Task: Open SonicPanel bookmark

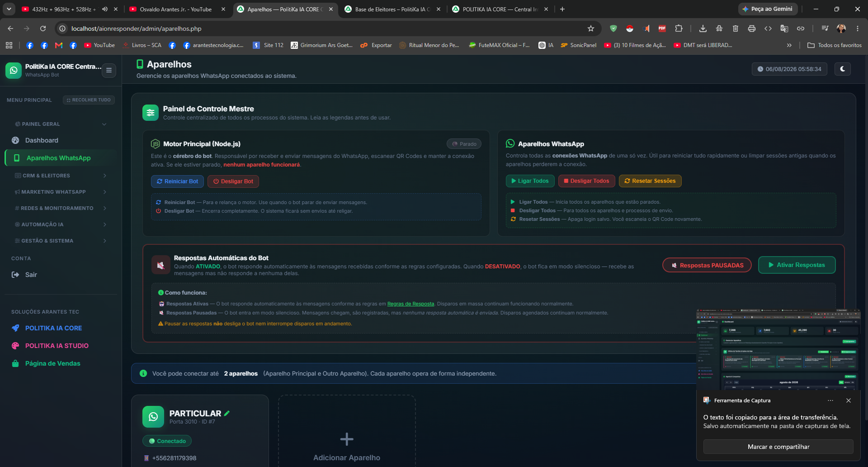Action: (x=579, y=45)
